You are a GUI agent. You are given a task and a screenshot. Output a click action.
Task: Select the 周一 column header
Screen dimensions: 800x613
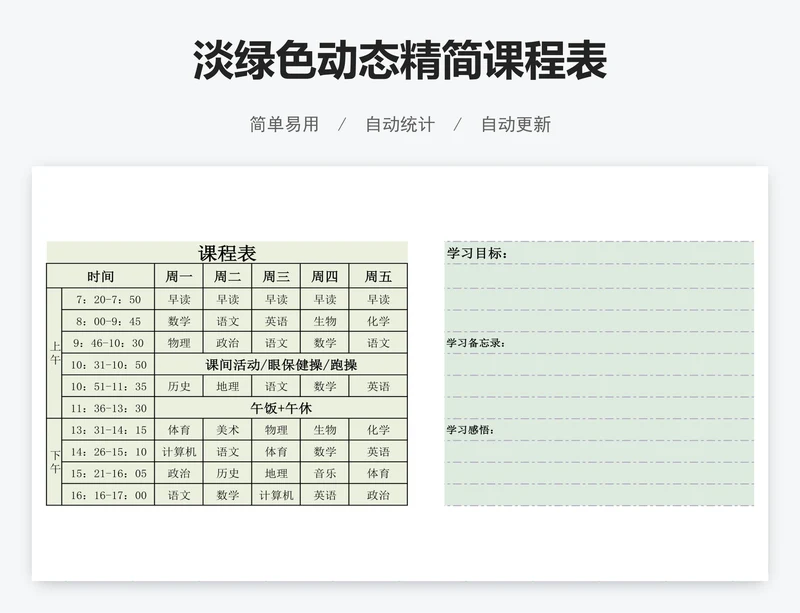coord(179,276)
